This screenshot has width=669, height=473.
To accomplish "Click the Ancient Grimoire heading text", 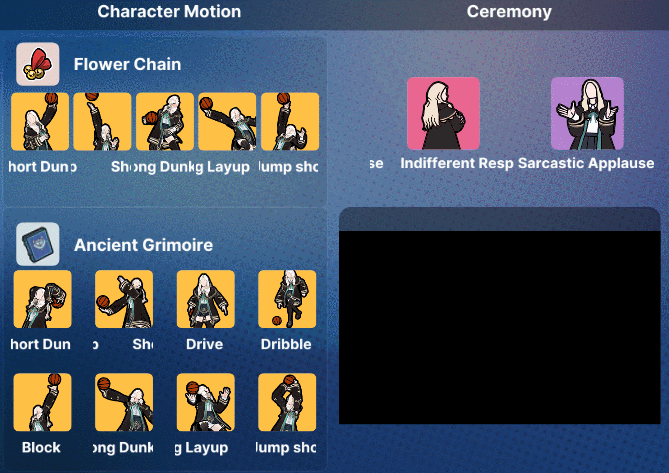I will click(143, 245).
